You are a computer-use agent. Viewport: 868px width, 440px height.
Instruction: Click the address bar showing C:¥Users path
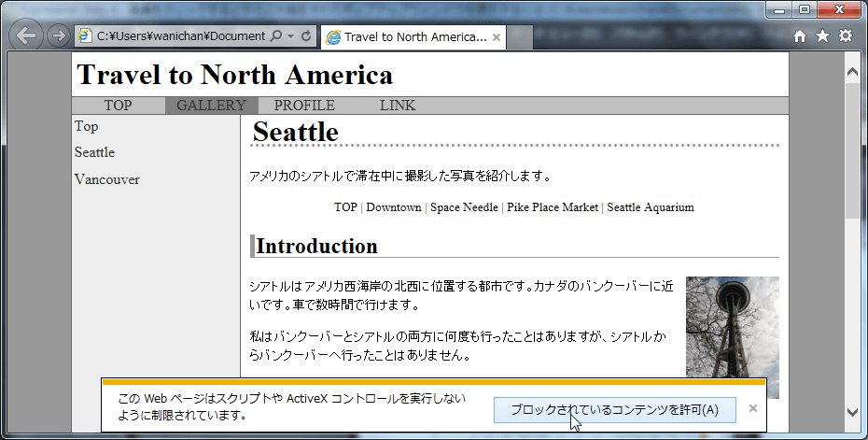pyautogui.click(x=181, y=36)
